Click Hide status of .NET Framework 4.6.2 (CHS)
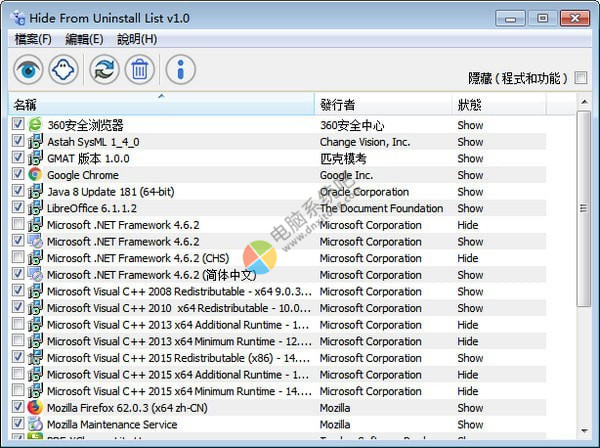The width and height of the screenshot is (600, 448). 468,258
